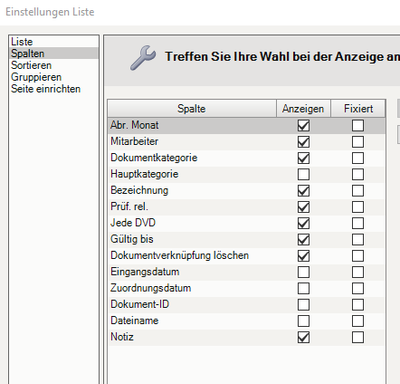The height and width of the screenshot is (384, 400).
Task: Check Fixiert for Dokumentkategorie
Action: 358,158
